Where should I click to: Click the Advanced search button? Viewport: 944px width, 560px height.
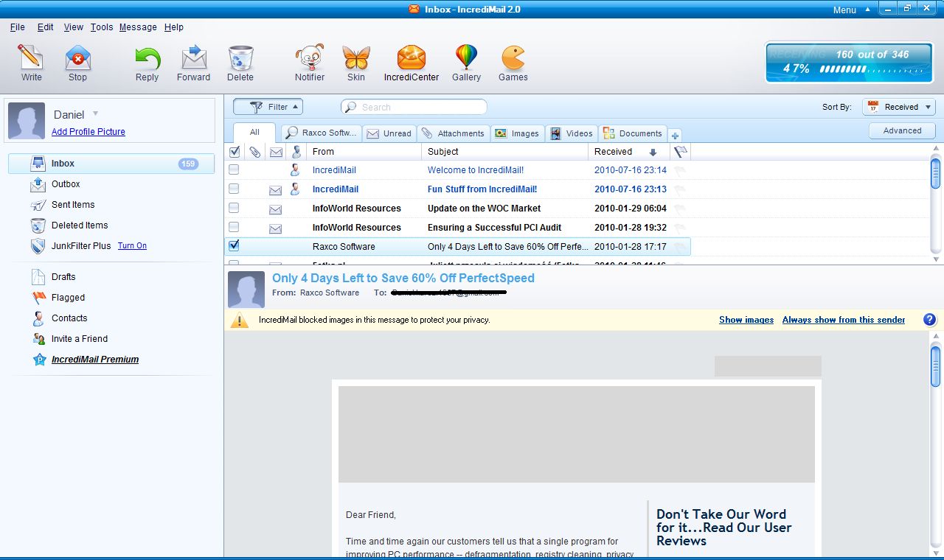coord(903,130)
